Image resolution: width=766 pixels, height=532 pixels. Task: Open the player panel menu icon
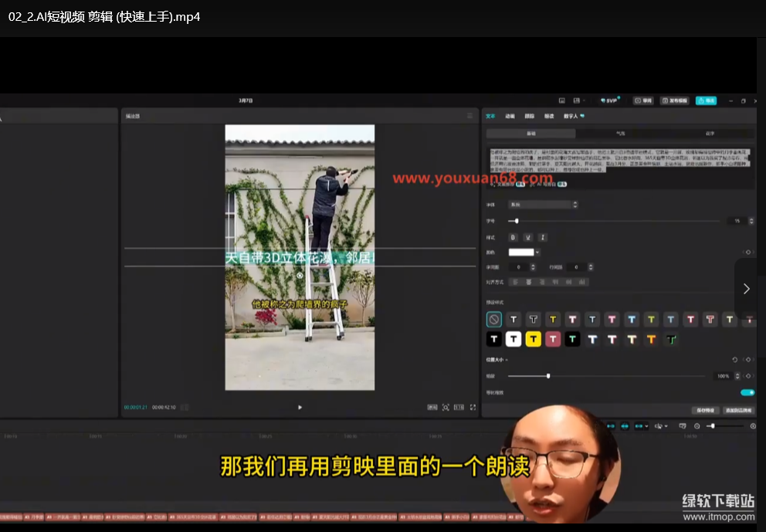click(469, 116)
